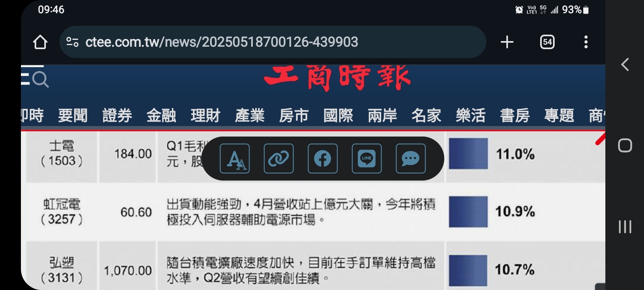Copy article link with chain icon

279,159
